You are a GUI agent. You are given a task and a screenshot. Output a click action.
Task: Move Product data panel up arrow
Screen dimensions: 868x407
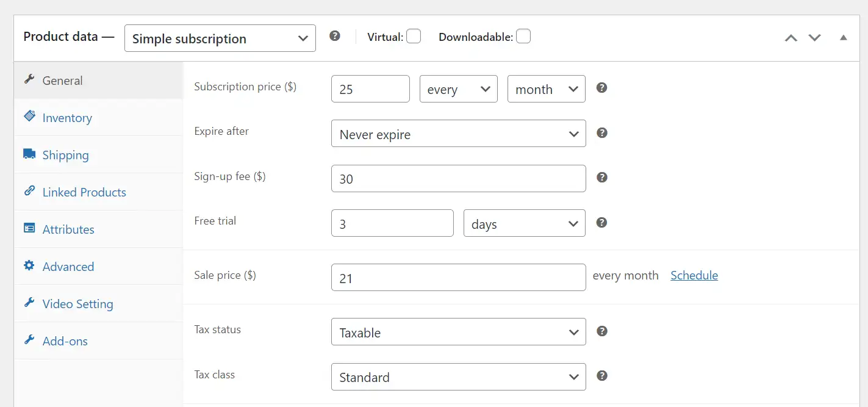coord(791,38)
